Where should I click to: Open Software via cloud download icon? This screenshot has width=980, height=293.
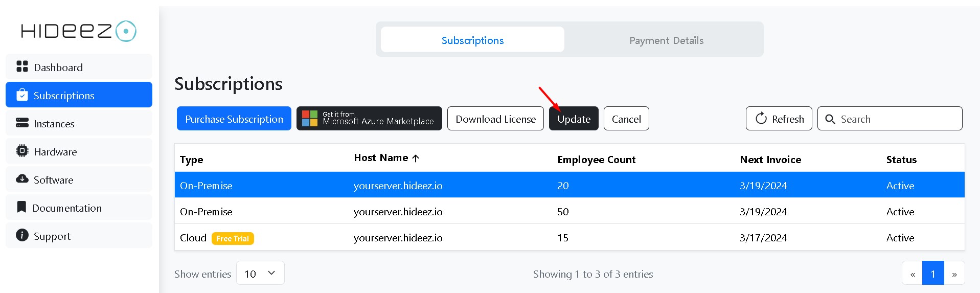[22, 179]
